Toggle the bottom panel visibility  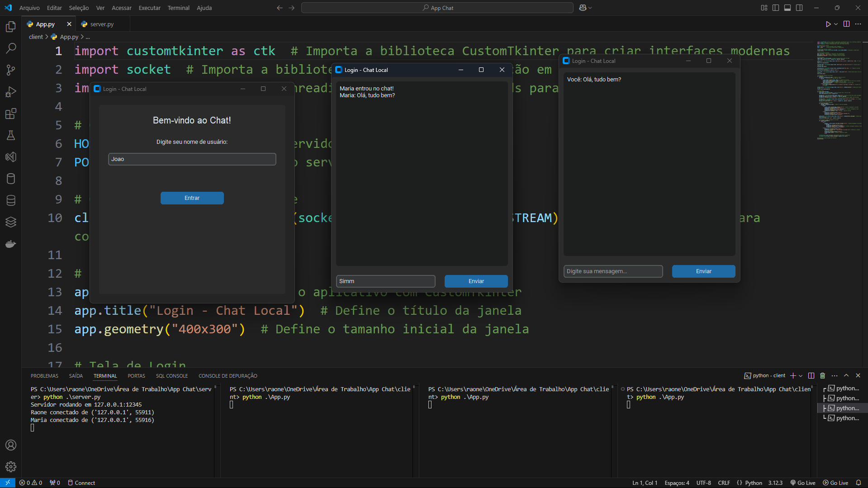click(x=787, y=8)
